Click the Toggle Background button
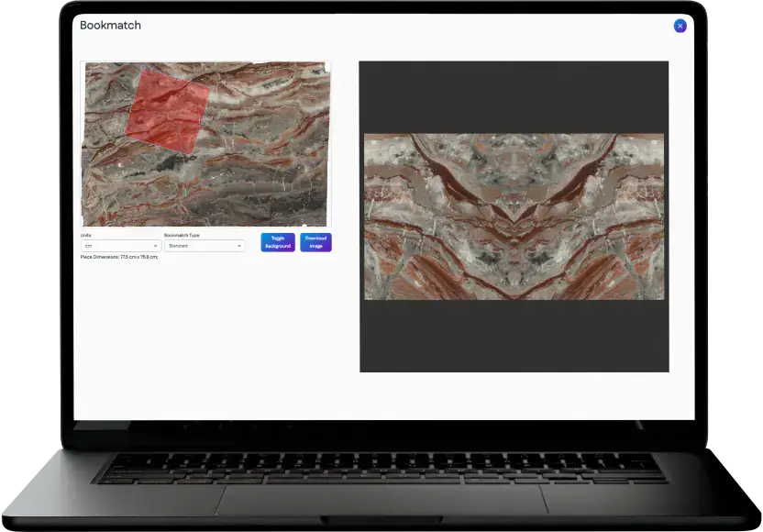This screenshot has width=763, height=532. coord(278,242)
